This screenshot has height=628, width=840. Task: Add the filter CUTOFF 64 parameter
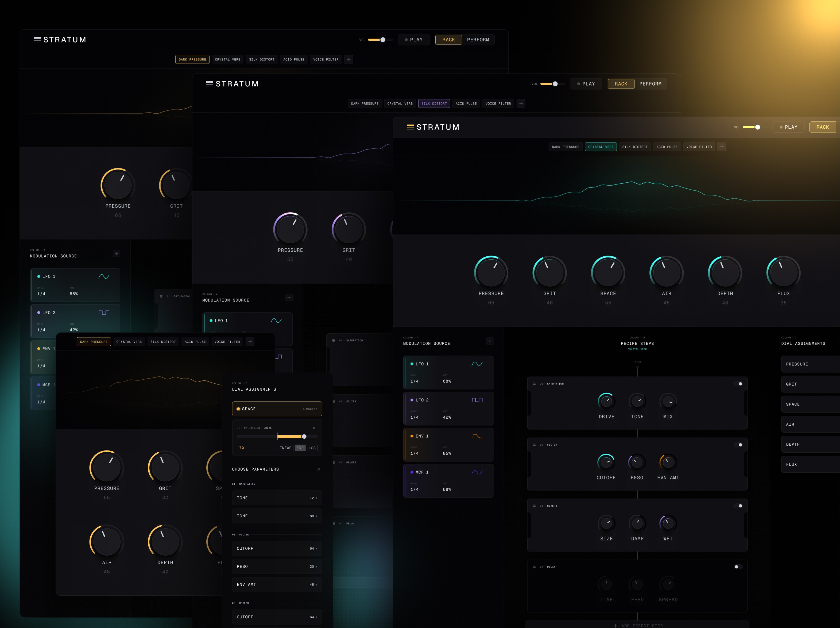pyautogui.click(x=277, y=549)
